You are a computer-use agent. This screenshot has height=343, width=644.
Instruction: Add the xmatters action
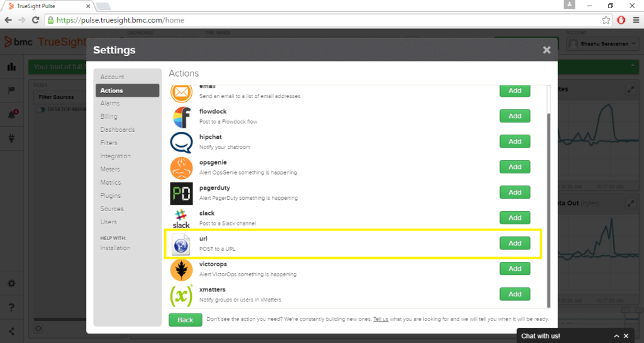(x=514, y=294)
